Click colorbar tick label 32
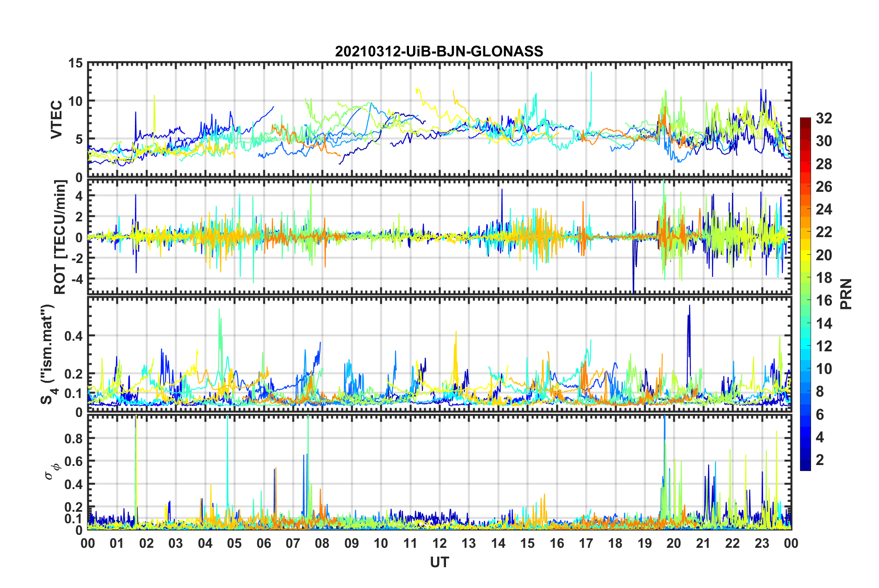The width and height of the screenshot is (879, 588). [x=824, y=118]
